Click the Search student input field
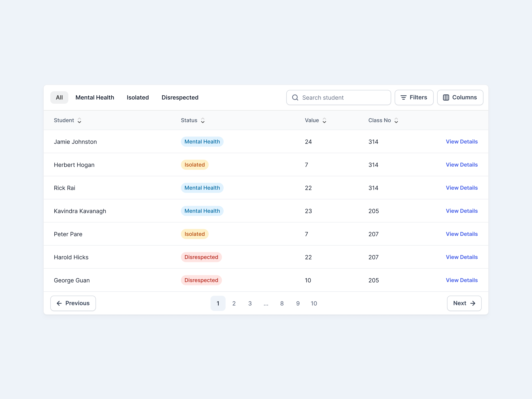The width and height of the screenshot is (532, 399). [344, 97]
